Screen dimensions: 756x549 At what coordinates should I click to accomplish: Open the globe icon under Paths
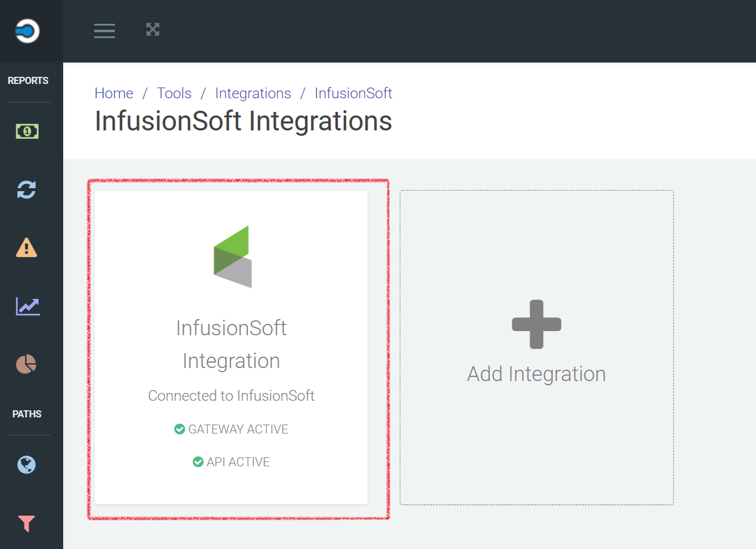tap(27, 464)
